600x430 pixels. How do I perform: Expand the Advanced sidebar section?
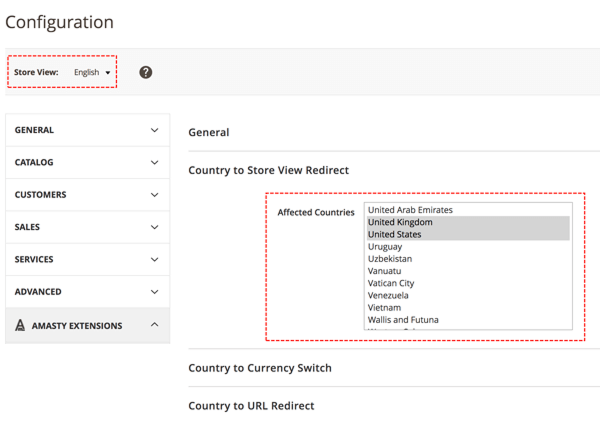[87, 292]
